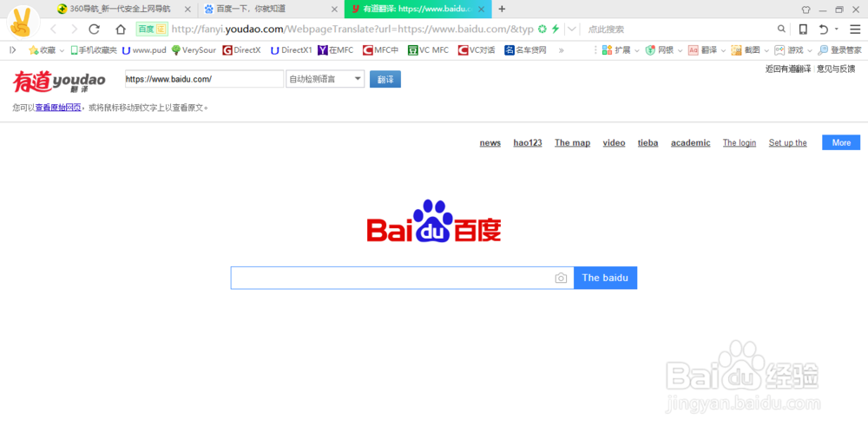This screenshot has height=433, width=868.
Task: Show more bookmarks with » chevron
Action: point(562,49)
